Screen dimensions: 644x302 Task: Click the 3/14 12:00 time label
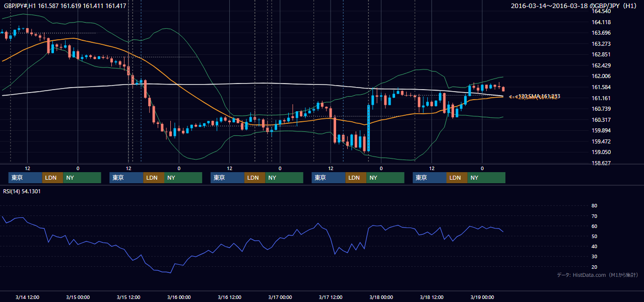pos(27,297)
